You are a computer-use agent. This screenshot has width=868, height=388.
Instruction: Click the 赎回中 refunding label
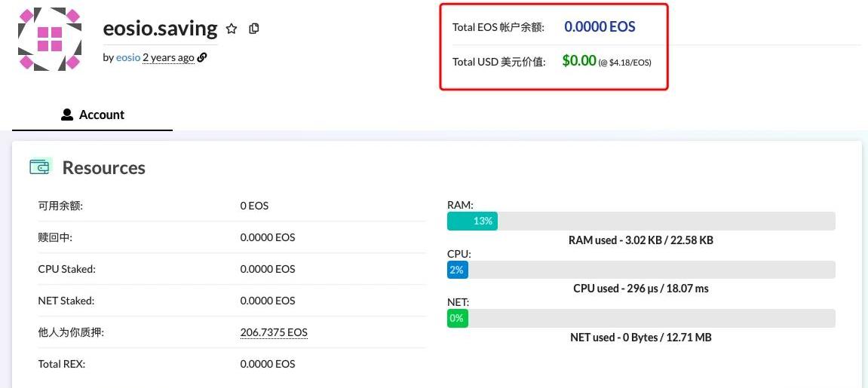55,237
